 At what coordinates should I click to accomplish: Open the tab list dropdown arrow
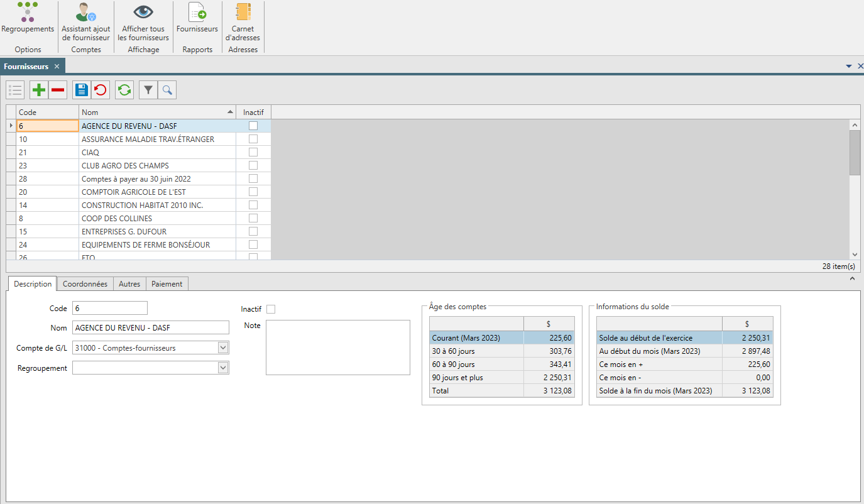point(849,66)
